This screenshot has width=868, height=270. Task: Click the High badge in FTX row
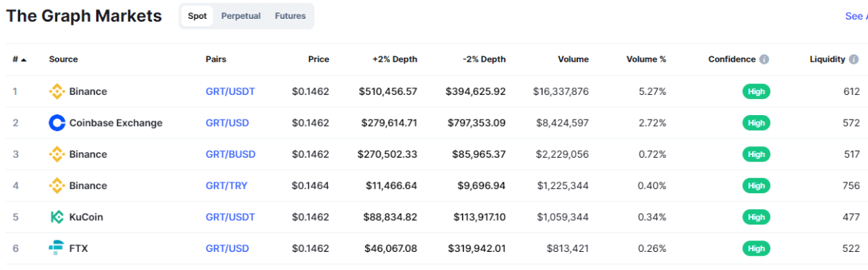(x=756, y=248)
